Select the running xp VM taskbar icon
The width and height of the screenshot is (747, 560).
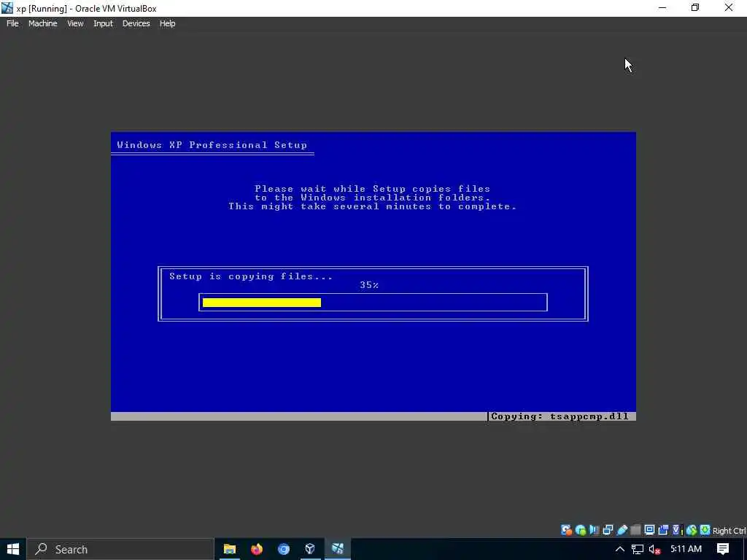pos(338,549)
